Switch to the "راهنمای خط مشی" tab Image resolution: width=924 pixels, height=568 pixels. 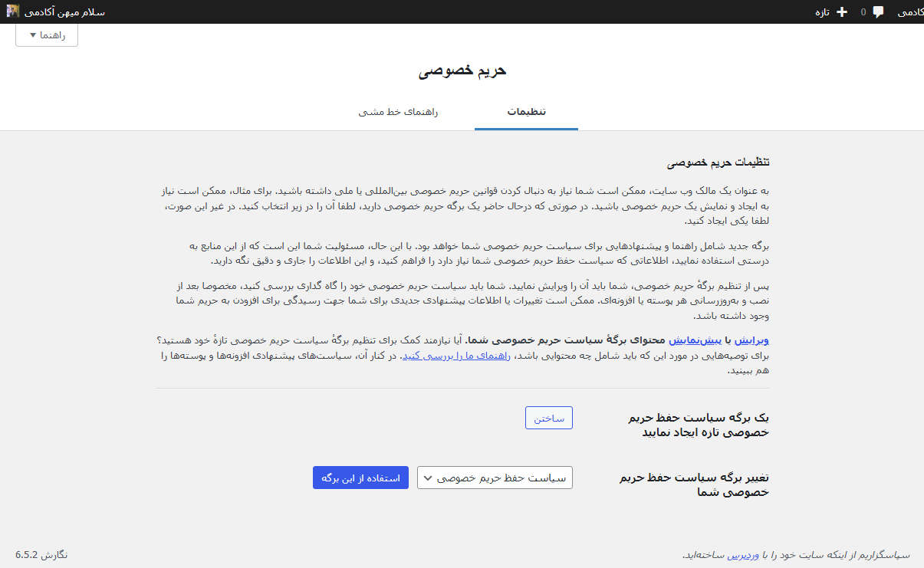click(400, 112)
